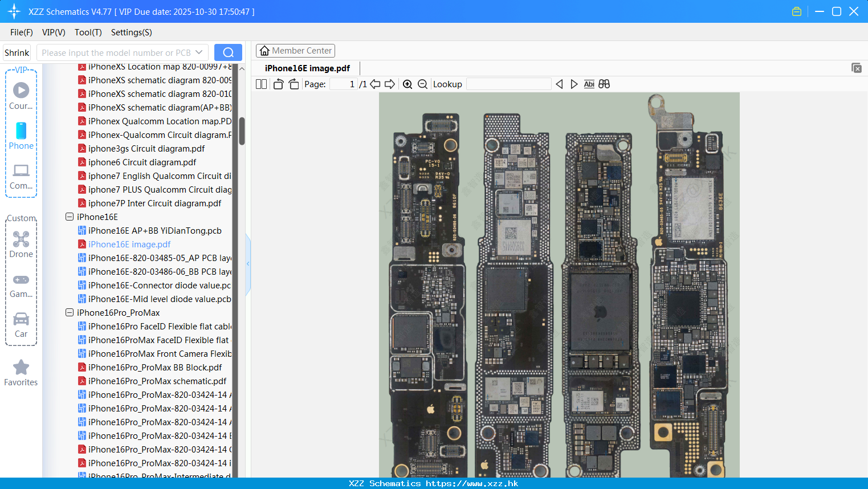Switch to the iPhone16E image.pdf tab

point(308,68)
